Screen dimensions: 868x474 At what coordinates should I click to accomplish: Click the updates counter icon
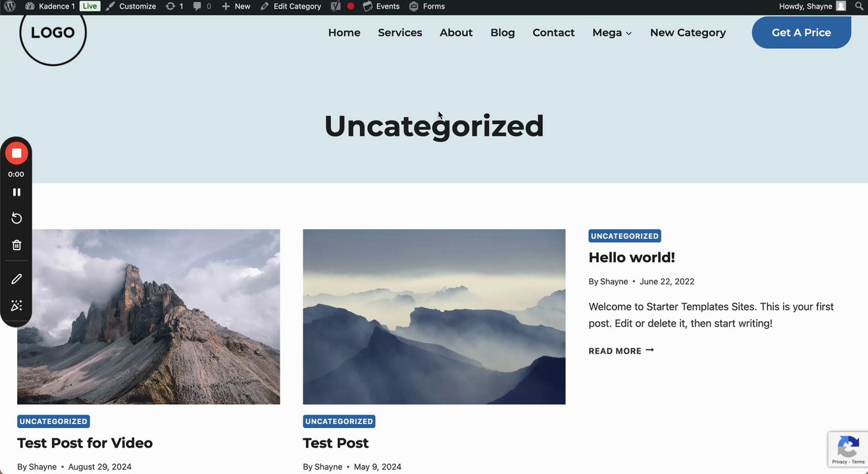(174, 6)
